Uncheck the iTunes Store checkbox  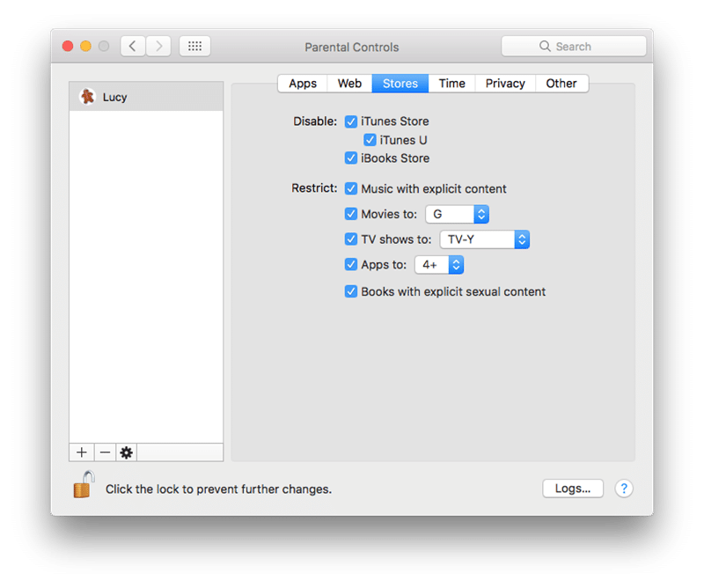point(351,121)
